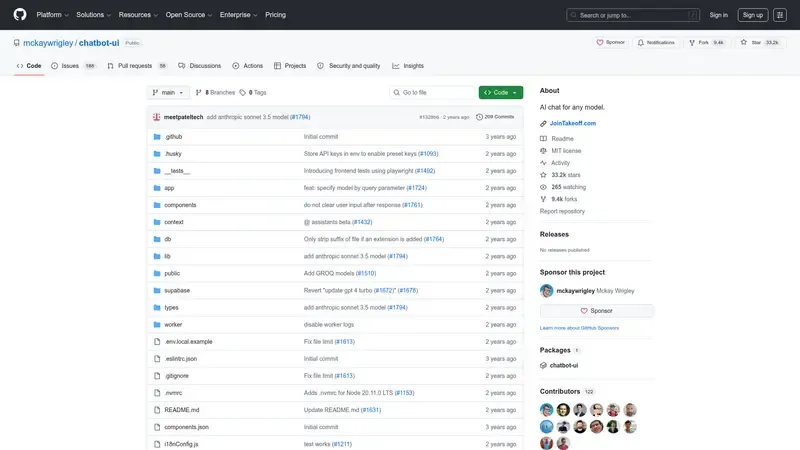Select the Code tab
Viewport: 800px width, 450px height.
(x=29, y=66)
